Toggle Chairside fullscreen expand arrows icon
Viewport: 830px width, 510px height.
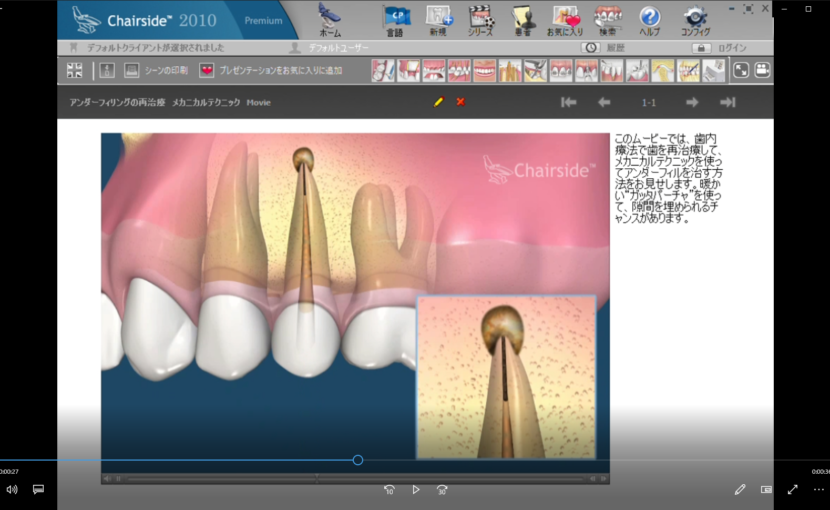pyautogui.click(x=741, y=70)
